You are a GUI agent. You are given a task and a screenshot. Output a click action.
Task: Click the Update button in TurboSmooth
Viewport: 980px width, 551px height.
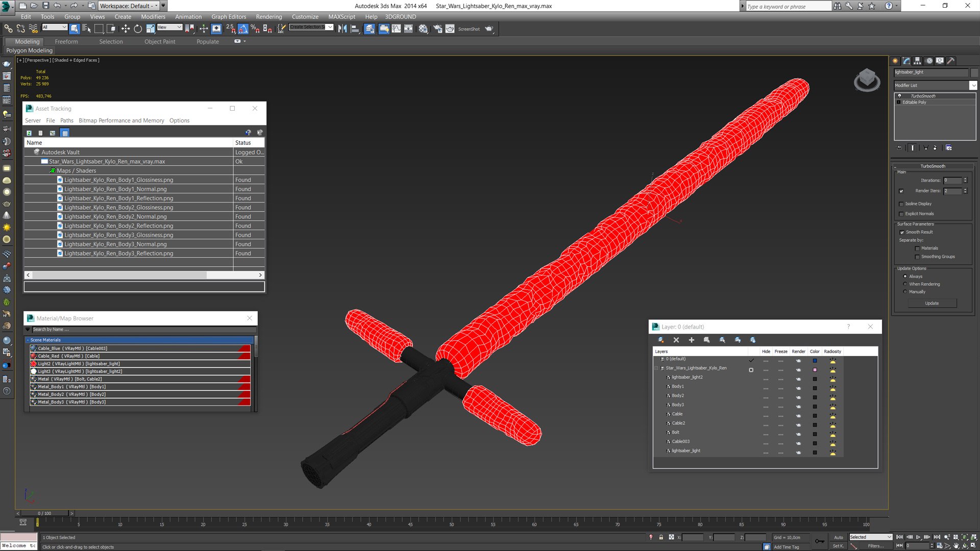(x=932, y=303)
